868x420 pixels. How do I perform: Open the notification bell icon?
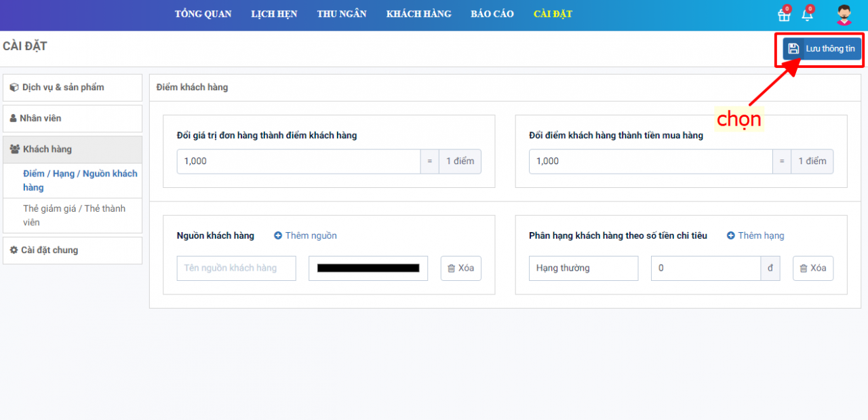point(807,15)
